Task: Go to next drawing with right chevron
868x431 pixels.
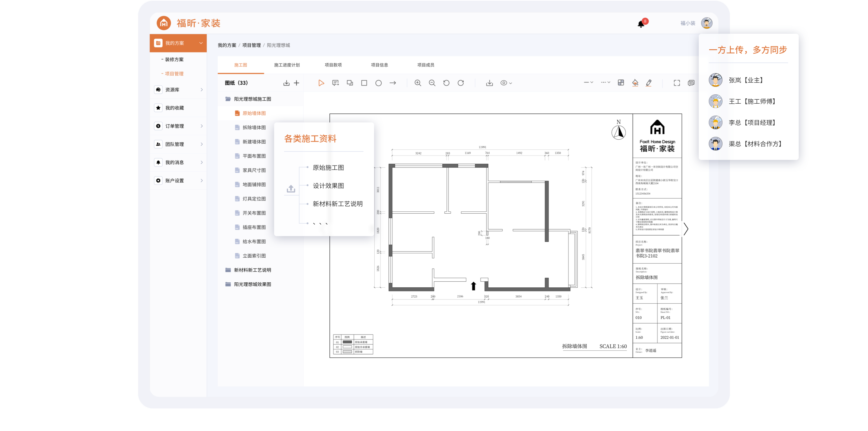Action: tap(686, 229)
